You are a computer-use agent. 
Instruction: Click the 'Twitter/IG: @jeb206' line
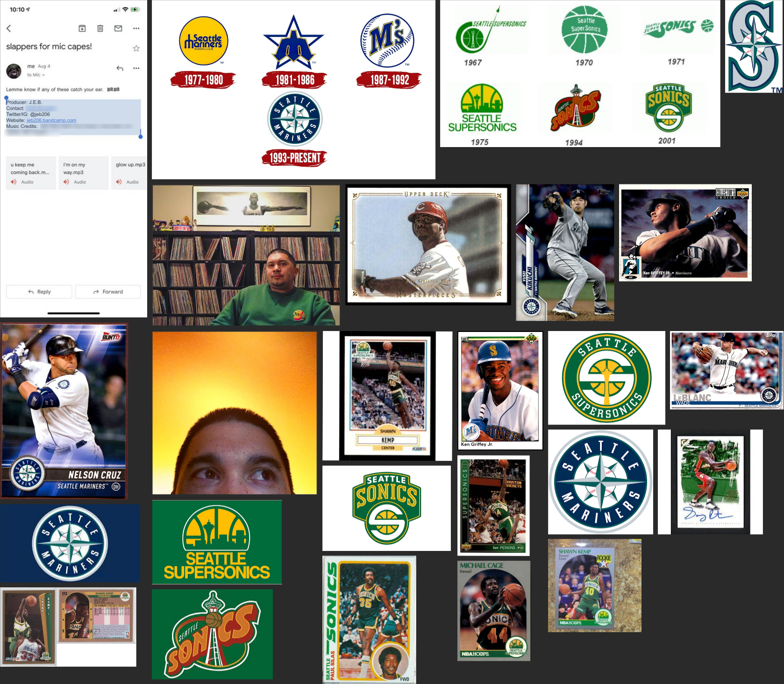pos(28,114)
